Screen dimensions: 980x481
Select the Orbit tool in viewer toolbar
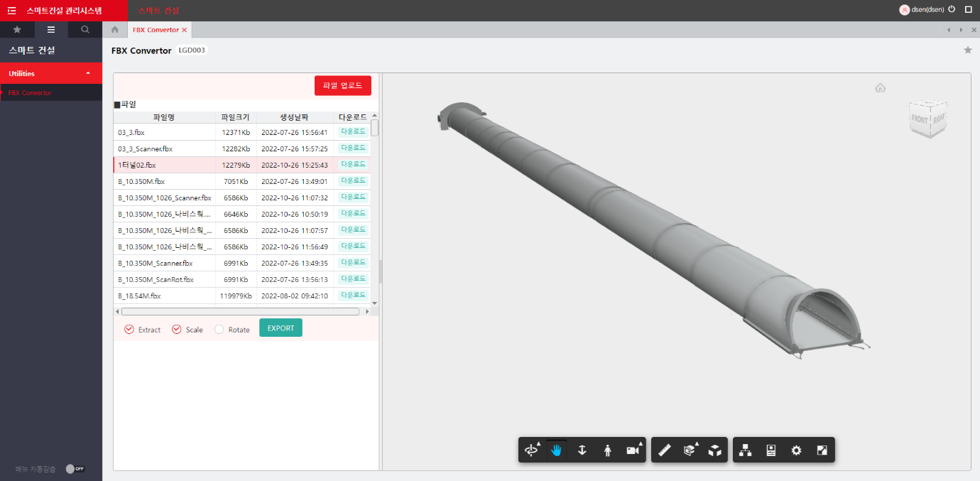point(531,450)
